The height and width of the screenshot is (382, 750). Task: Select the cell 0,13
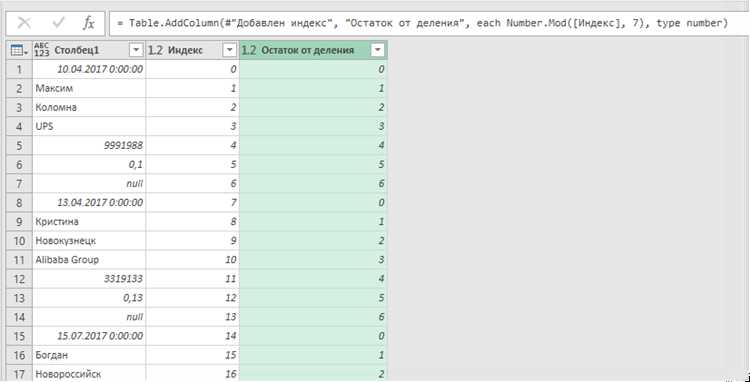click(x=89, y=298)
